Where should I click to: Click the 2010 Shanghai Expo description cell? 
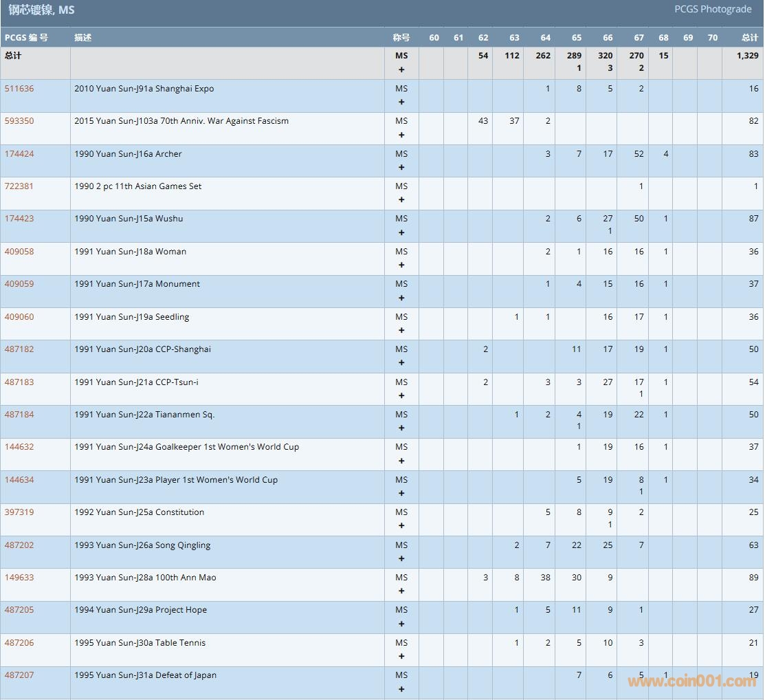click(144, 89)
